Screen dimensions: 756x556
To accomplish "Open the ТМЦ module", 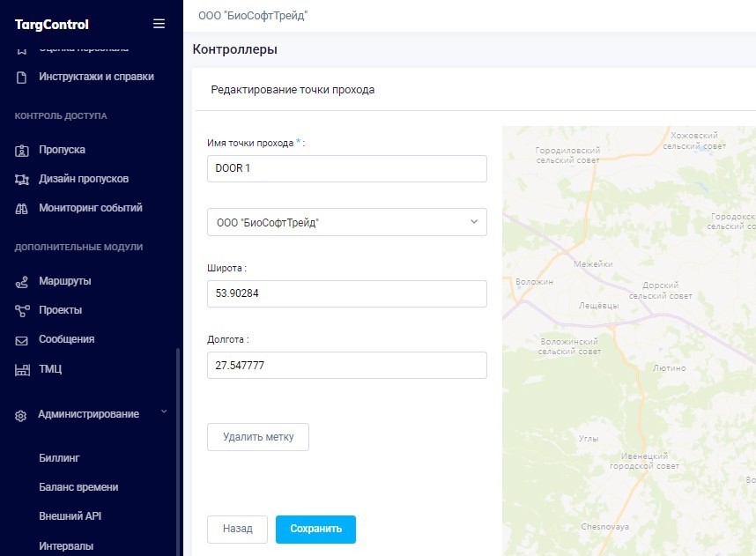I will click(50, 369).
